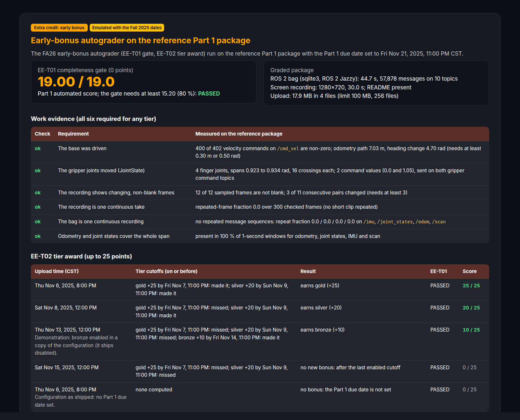Select 'The bag is one continuous recording'
This screenshot has height=420, width=520.
point(101,222)
